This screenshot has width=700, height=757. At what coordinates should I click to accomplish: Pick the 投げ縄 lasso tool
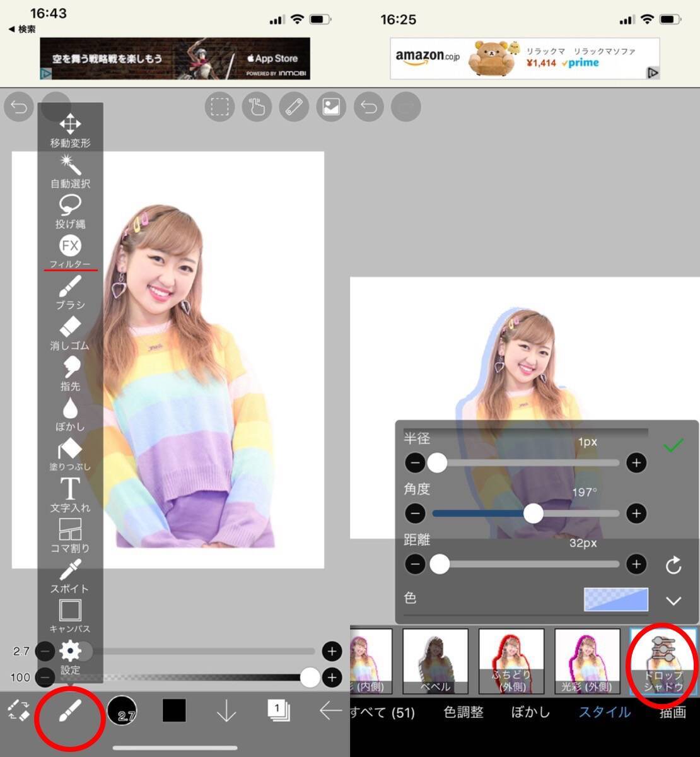pyautogui.click(x=70, y=209)
